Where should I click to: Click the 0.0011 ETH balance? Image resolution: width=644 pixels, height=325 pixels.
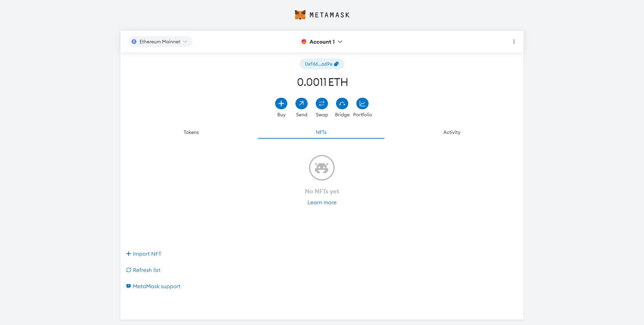click(x=323, y=82)
